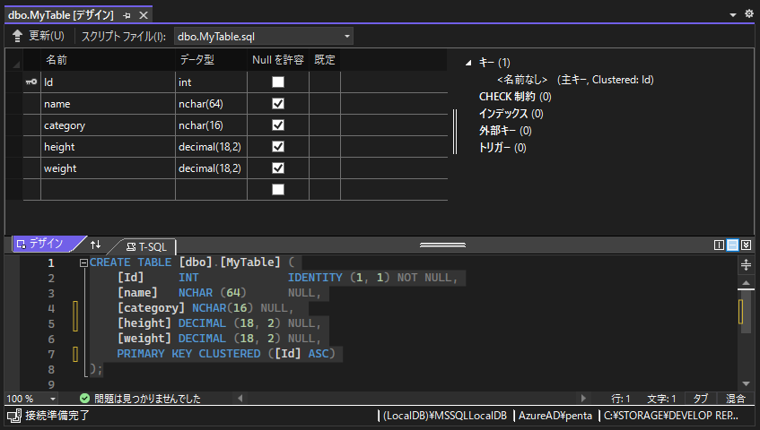This screenshot has width=760, height=430.
Task: Open the script file dropdown dbo.MyTable.sql
Action: click(264, 36)
